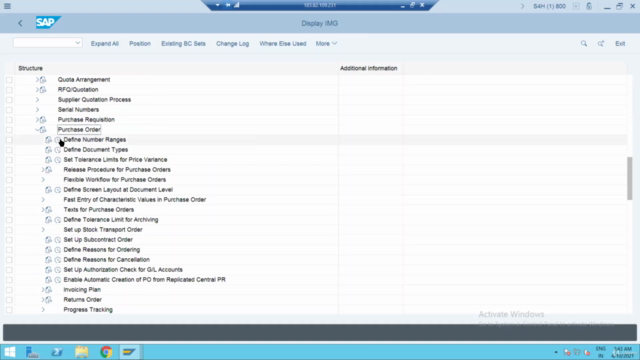Image resolution: width=640 pixels, height=360 pixels.
Task: Expand the Progress Tracking node
Action: pos(43,310)
